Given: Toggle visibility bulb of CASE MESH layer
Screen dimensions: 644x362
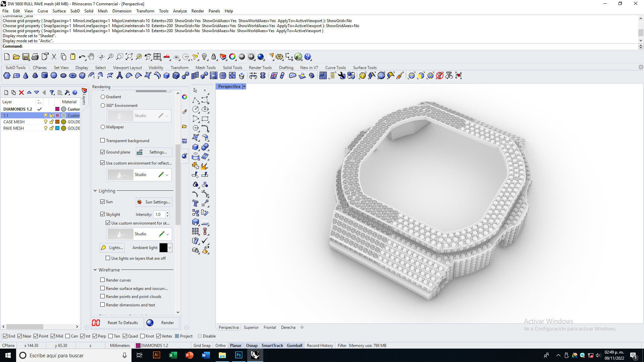Looking at the screenshot, I should pos(46,122).
